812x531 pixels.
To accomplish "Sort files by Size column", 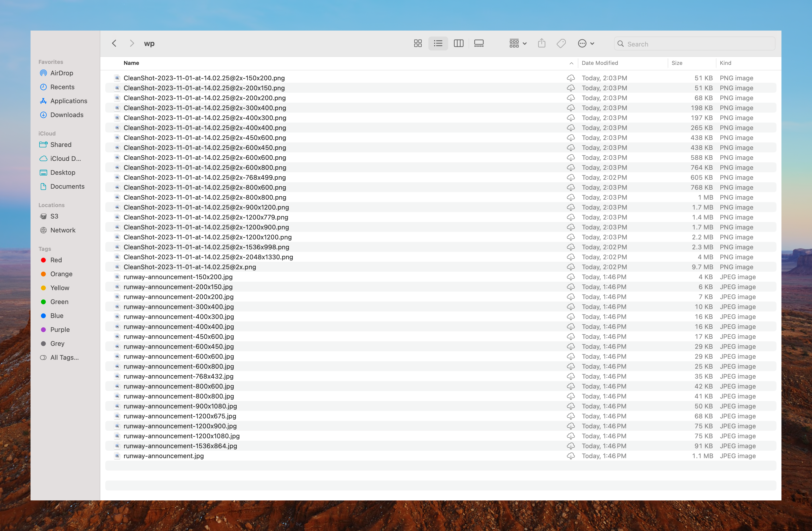I will pyautogui.click(x=677, y=63).
